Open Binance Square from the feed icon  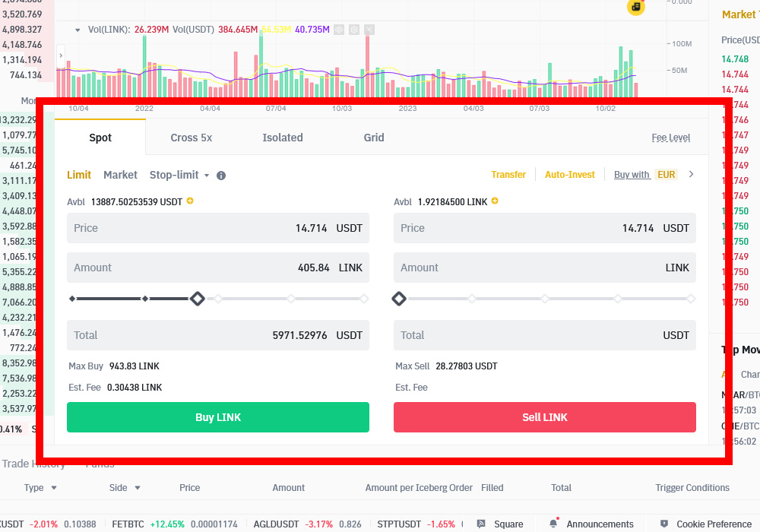pos(480,524)
